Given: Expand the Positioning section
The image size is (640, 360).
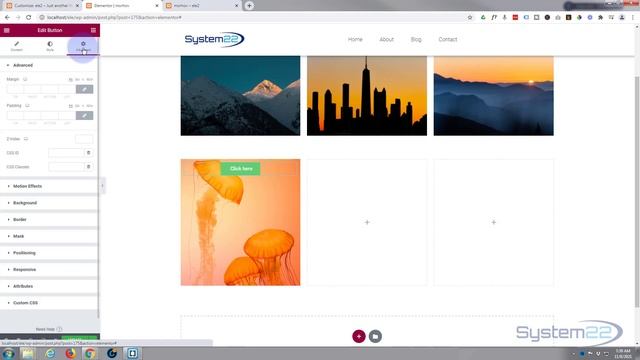Looking at the screenshot, I should (49, 253).
